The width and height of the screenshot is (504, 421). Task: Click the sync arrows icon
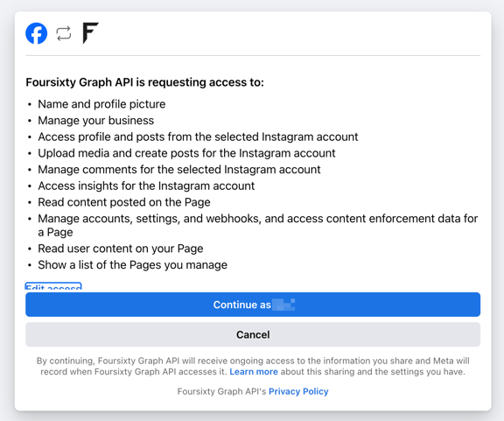64,33
